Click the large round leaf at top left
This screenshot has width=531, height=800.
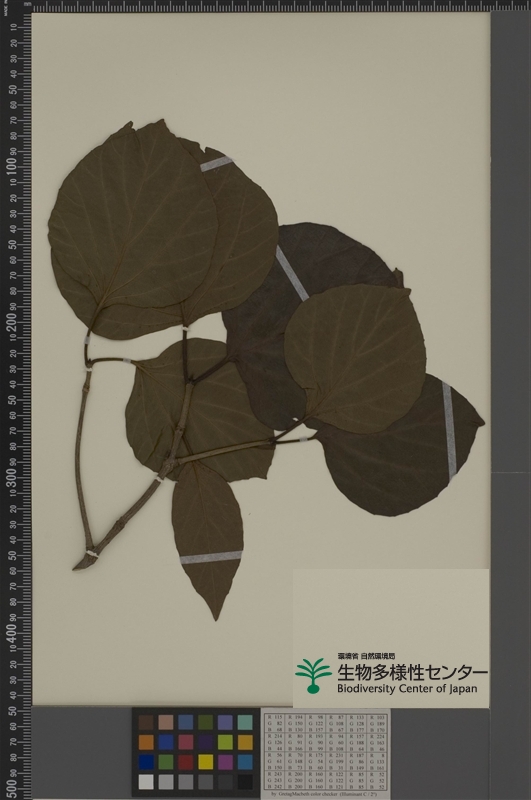(x=133, y=224)
